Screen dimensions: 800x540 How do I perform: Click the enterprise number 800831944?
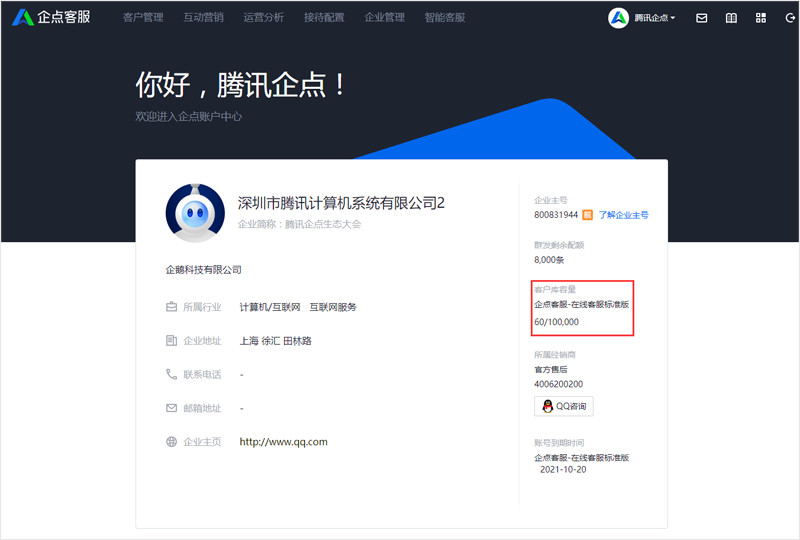(556, 215)
